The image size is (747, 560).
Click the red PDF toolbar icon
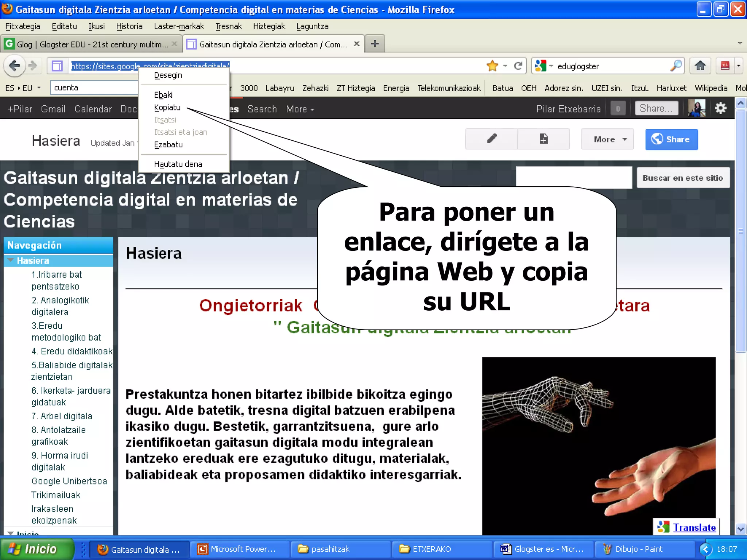pyautogui.click(x=725, y=66)
